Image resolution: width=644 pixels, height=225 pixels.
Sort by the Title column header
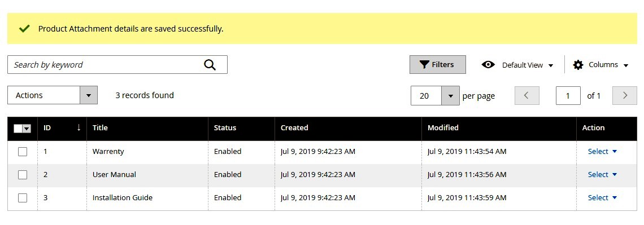point(100,128)
